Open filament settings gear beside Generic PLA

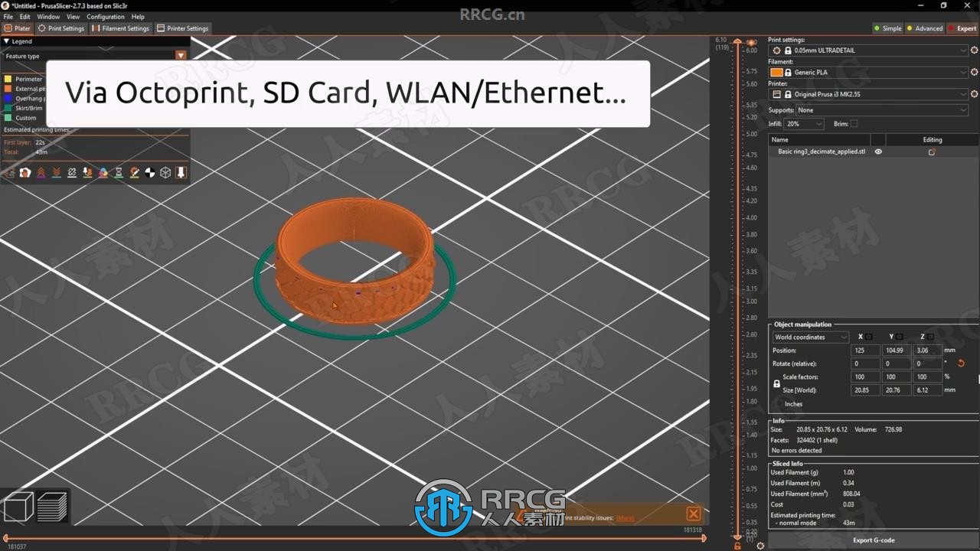point(974,72)
